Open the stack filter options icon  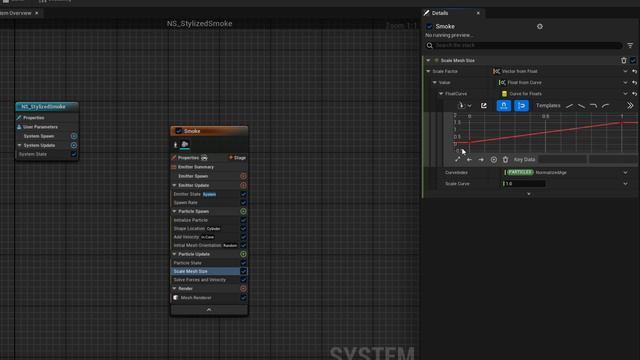(630, 45)
